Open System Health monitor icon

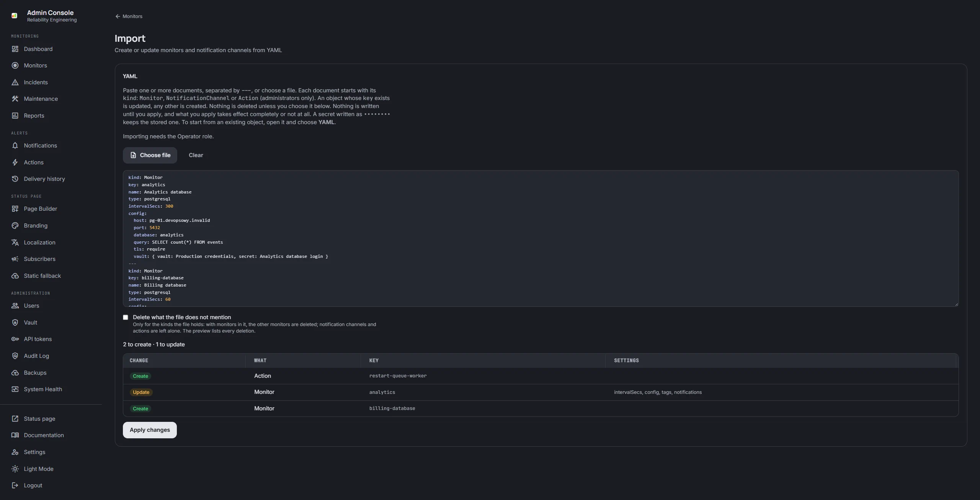click(x=15, y=389)
